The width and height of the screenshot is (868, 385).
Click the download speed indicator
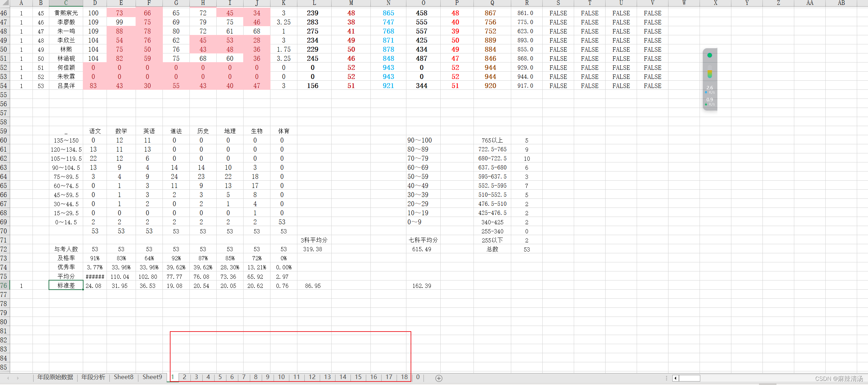[x=710, y=101]
